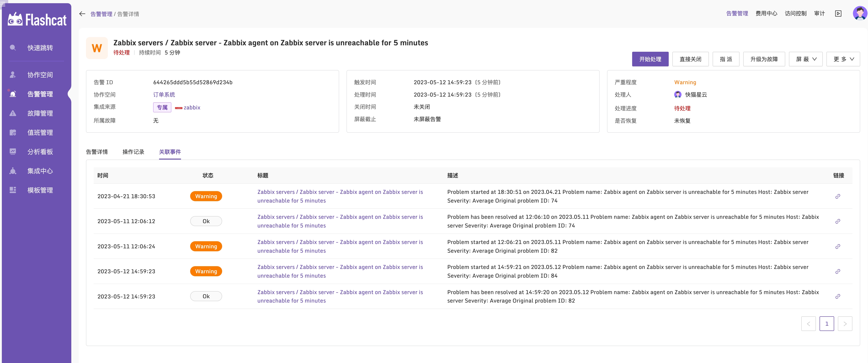Expand the 屏蔽 dropdown

tap(806, 59)
